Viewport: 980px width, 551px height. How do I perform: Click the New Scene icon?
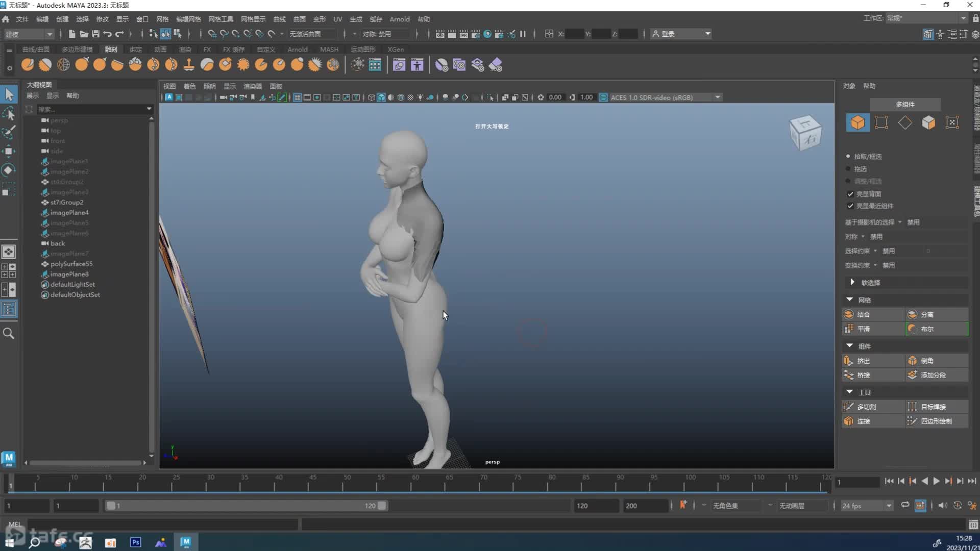72,34
